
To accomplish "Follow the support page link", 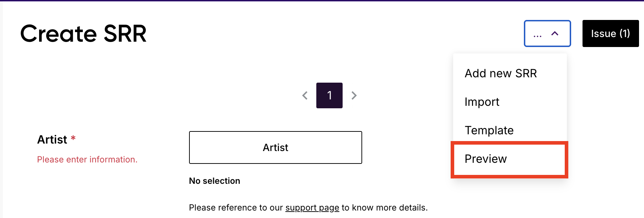I will pos(312,208).
